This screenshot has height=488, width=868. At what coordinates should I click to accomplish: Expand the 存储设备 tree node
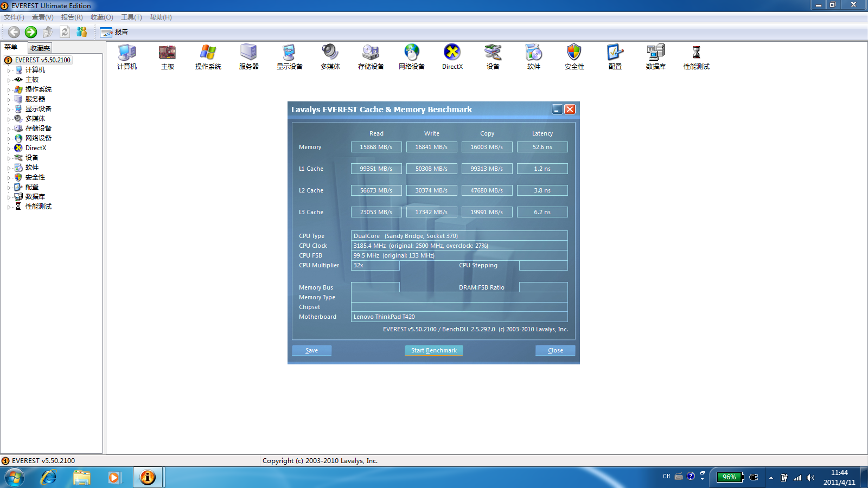[x=9, y=129]
